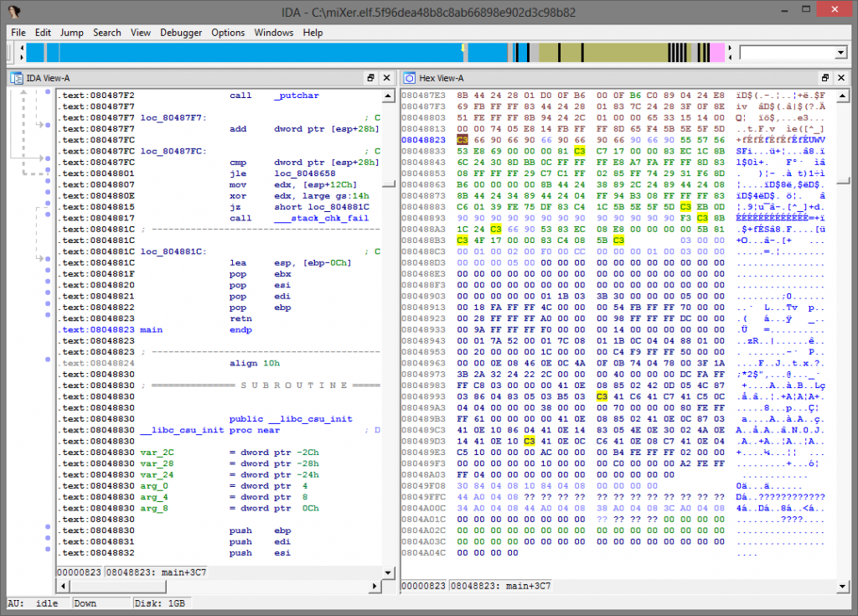Screen dimensions: 858x616
Task: Click the IDA View-A horizontal scrollbar right arrow
Action: [375, 586]
